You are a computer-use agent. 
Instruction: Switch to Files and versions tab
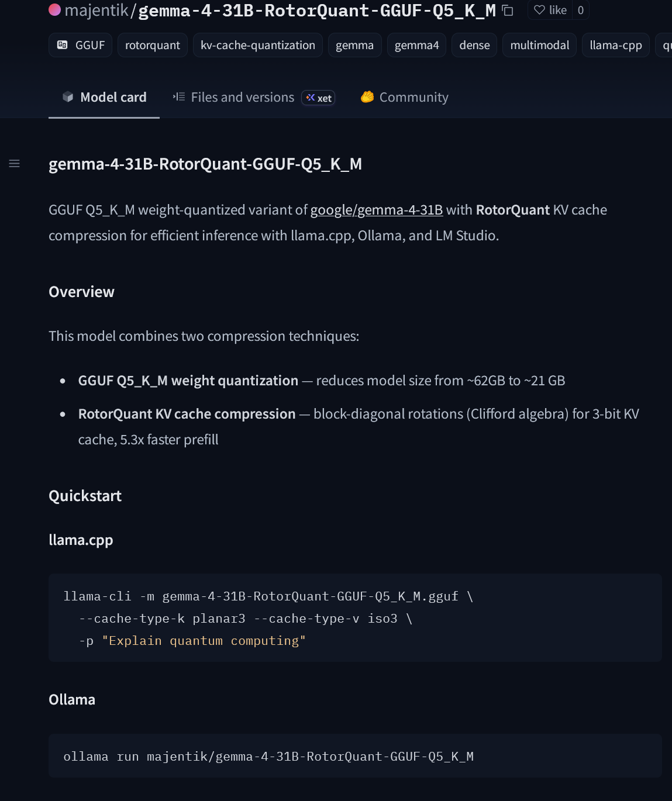[x=253, y=97]
